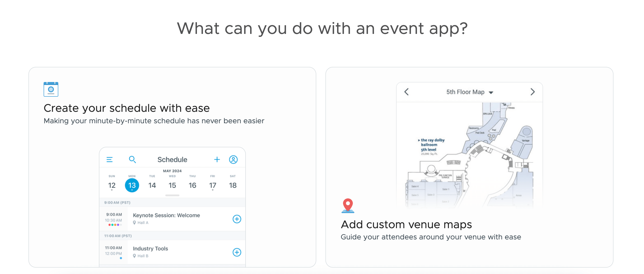Select Friday the 17th date

(212, 185)
